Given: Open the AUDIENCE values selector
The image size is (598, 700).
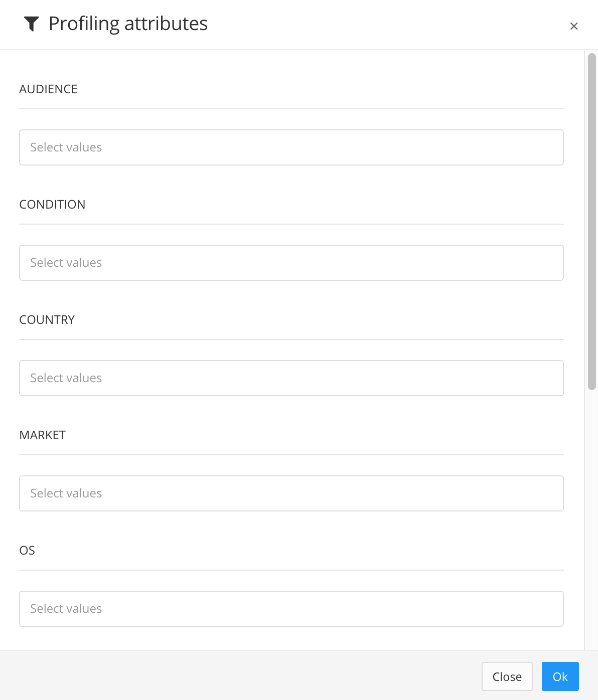Looking at the screenshot, I should click(291, 147).
